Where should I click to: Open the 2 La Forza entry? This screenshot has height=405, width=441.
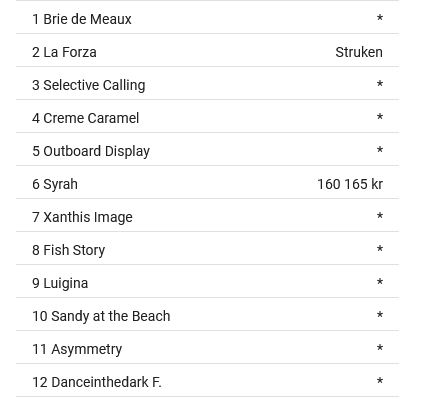point(207,50)
